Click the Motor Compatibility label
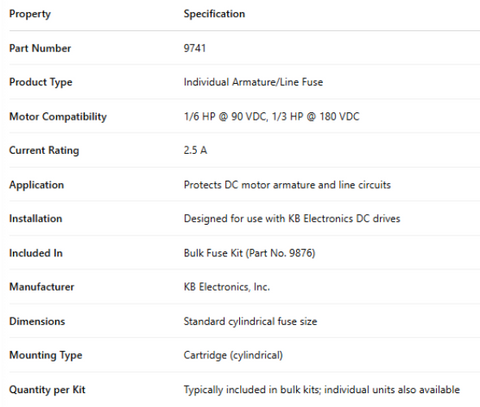The image size is (480, 407). [x=58, y=117]
